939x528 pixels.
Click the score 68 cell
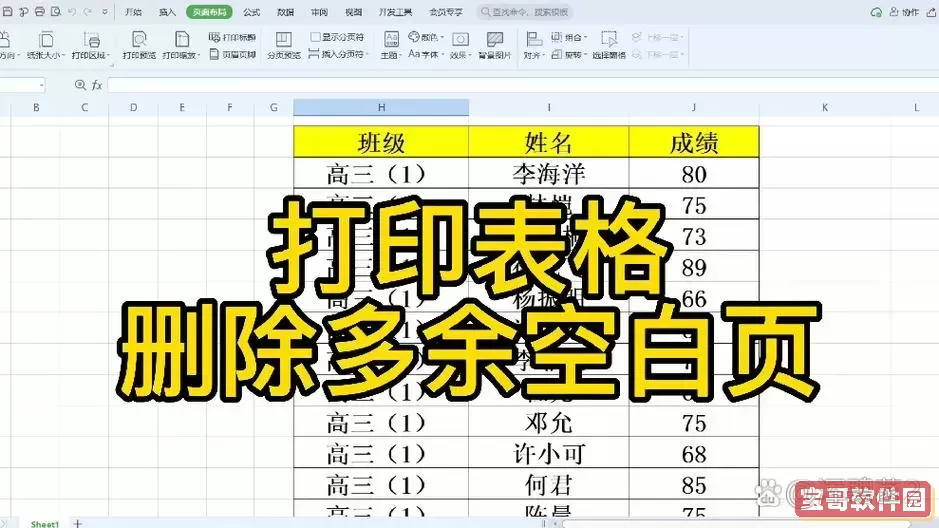(x=693, y=454)
